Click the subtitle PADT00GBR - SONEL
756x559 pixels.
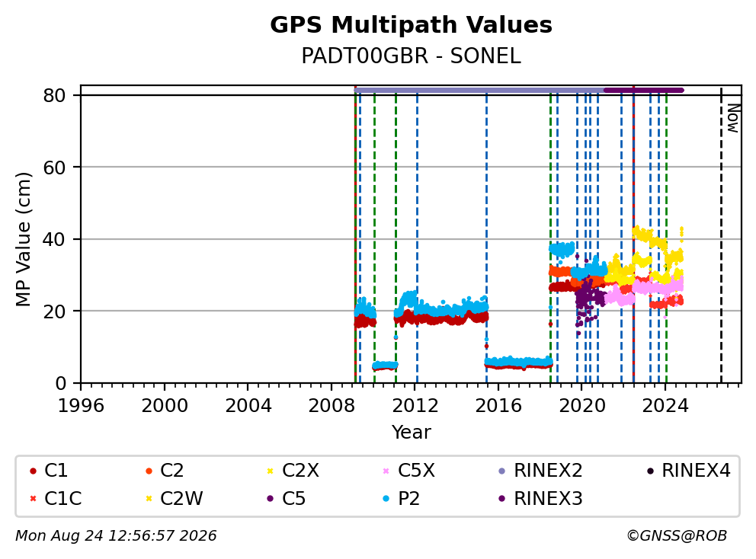click(x=411, y=56)
